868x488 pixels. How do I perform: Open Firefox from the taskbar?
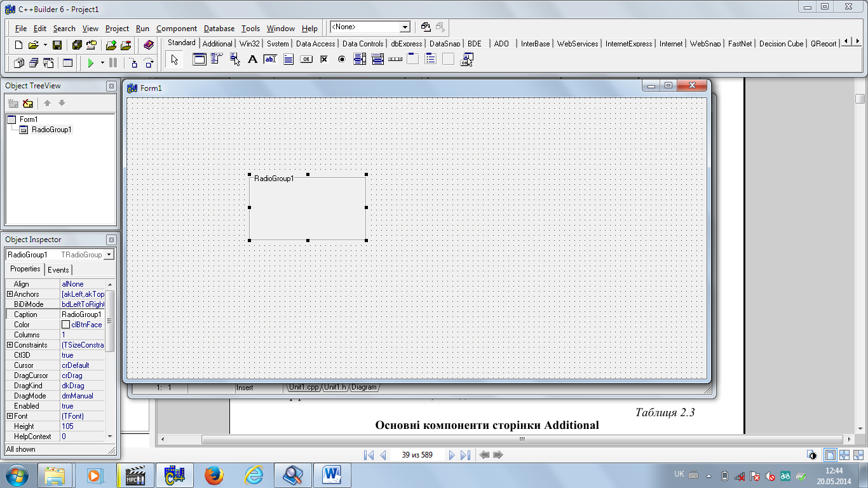pos(214,475)
